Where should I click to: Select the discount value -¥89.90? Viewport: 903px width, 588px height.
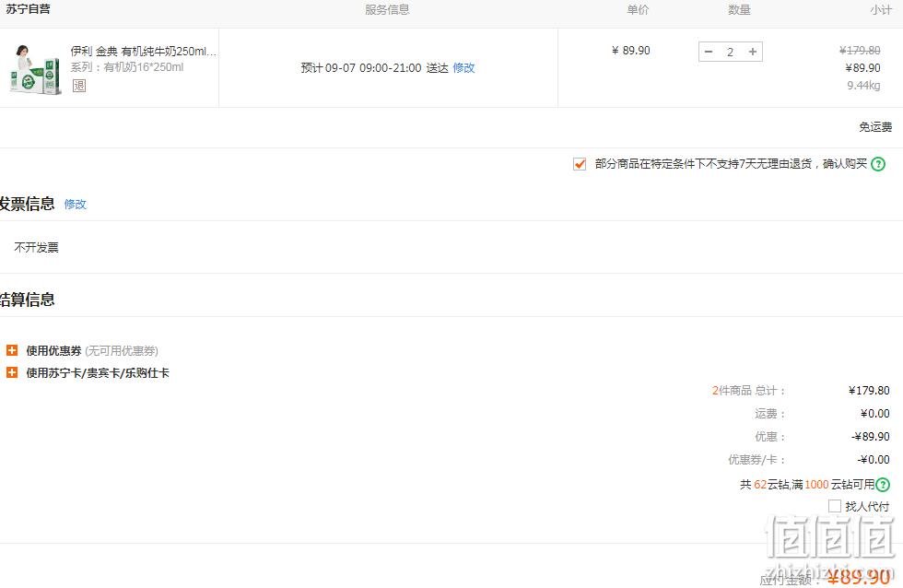(x=871, y=437)
